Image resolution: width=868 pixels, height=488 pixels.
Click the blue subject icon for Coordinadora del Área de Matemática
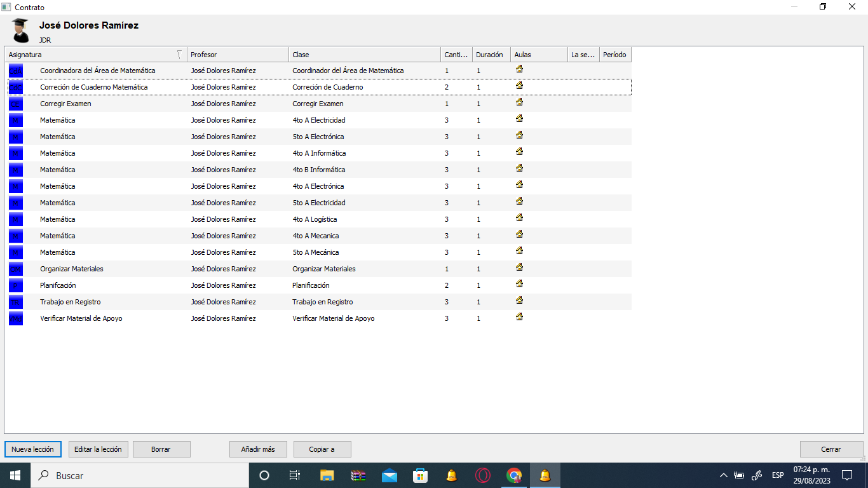click(x=15, y=71)
